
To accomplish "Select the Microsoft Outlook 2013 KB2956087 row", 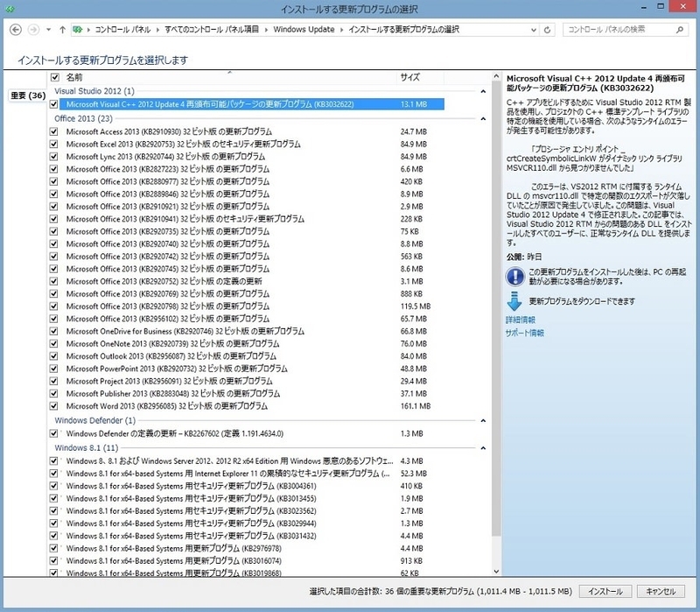I will point(251,356).
